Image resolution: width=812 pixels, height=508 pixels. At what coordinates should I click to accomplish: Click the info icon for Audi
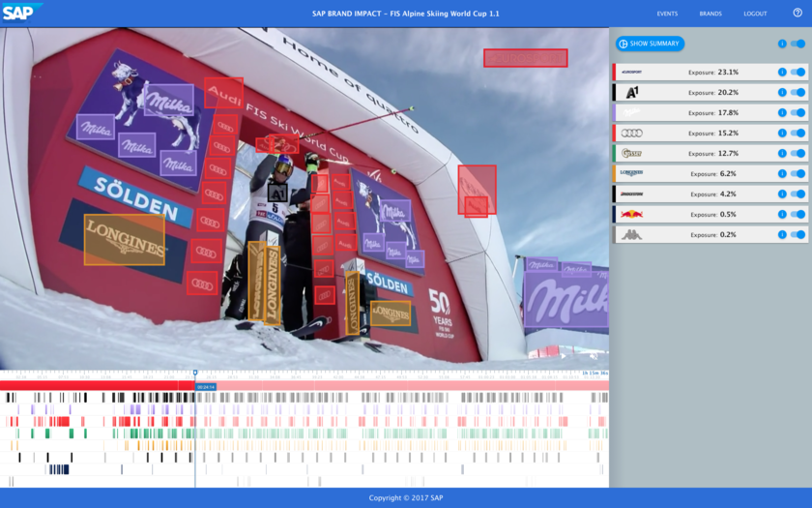pos(782,133)
